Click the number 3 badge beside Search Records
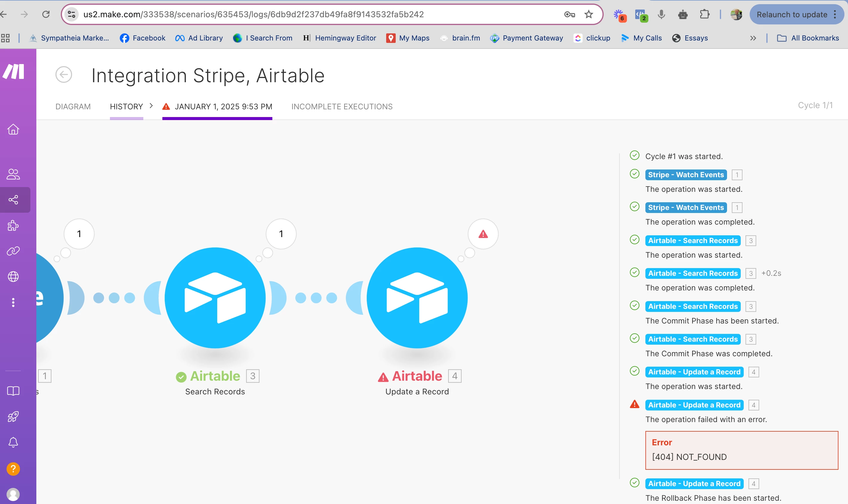This screenshot has height=504, width=848. [252, 376]
